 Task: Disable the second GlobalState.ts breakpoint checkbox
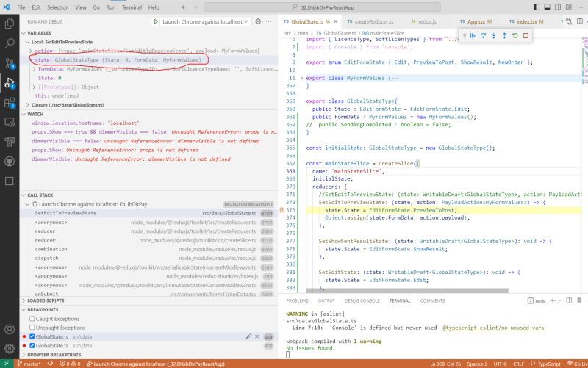coord(32,345)
